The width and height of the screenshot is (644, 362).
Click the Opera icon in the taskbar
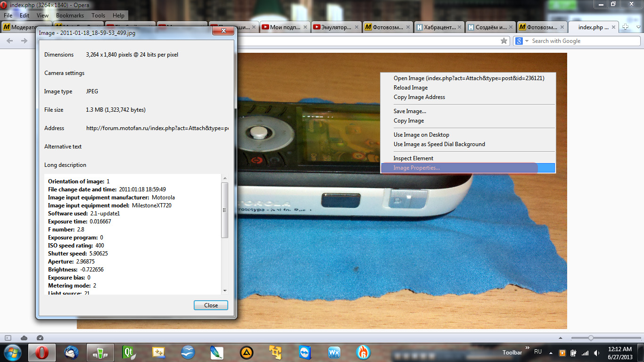point(42,353)
